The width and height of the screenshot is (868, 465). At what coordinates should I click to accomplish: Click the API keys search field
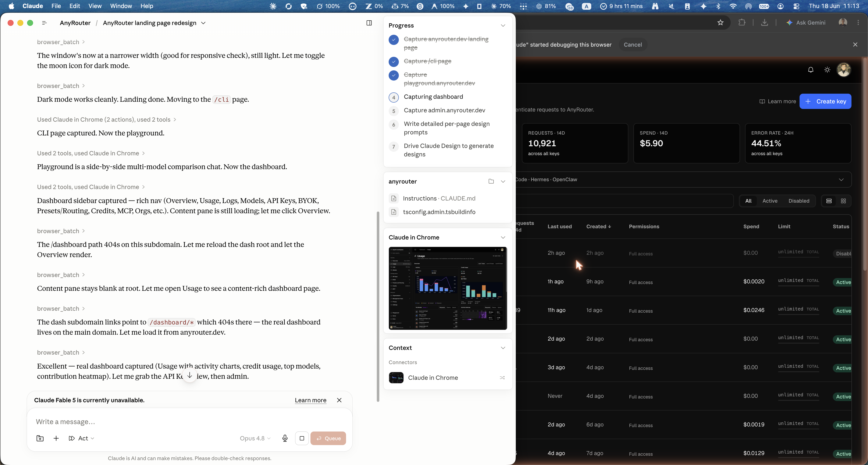[x=624, y=201]
